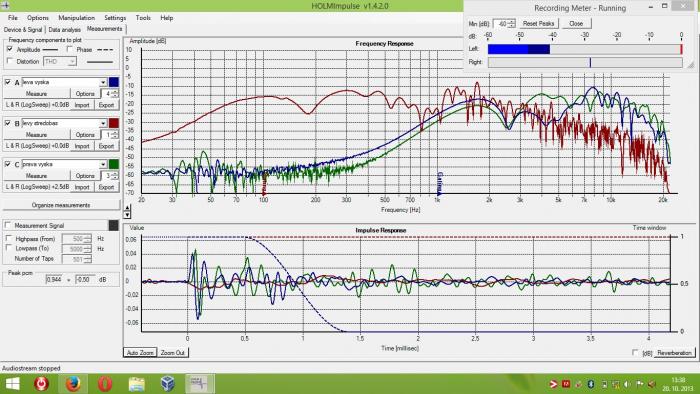Click the Windows Start button

[12, 384]
